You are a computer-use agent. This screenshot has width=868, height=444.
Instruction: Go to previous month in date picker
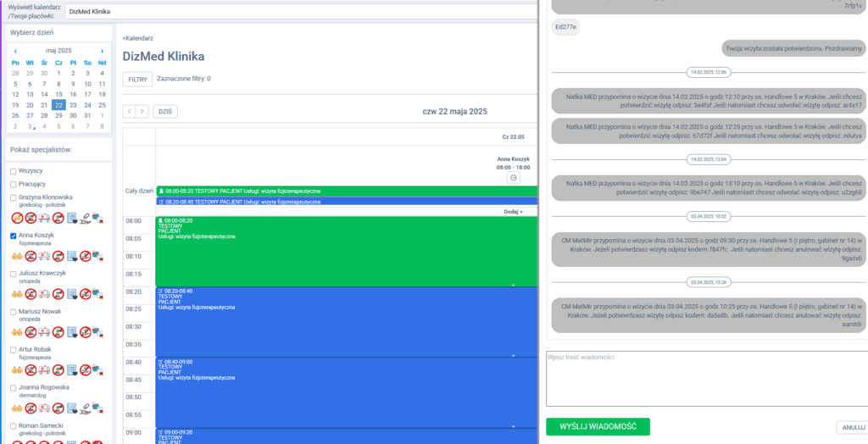[15, 51]
